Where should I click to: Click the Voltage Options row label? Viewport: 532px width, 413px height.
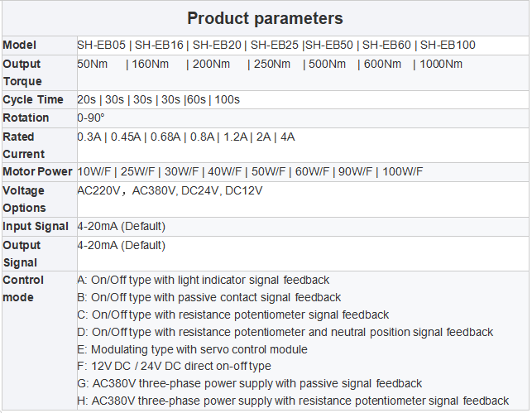[x=25, y=199]
